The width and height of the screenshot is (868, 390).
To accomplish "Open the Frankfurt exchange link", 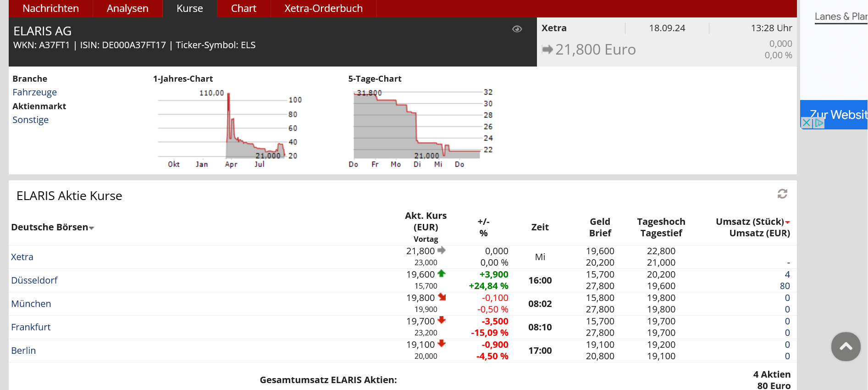I will point(31,327).
